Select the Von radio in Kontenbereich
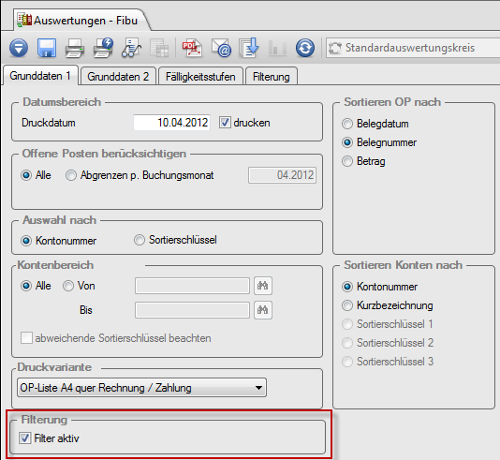 [68, 286]
